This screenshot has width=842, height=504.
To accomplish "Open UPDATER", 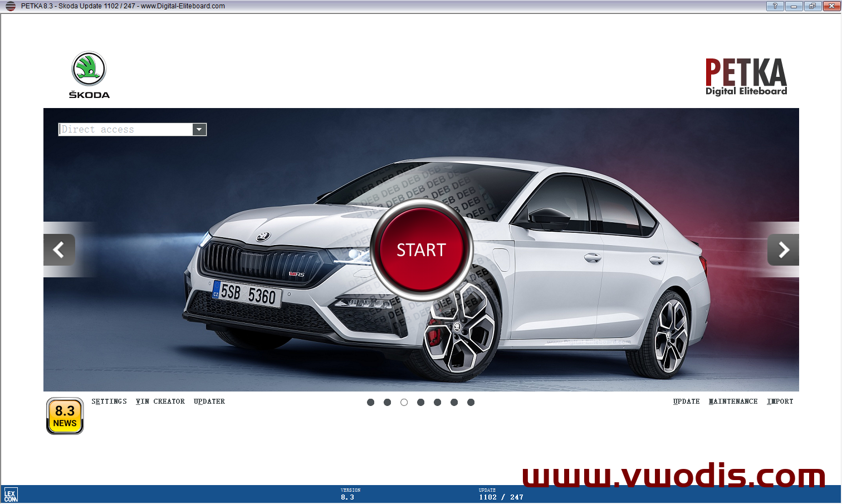I will click(x=209, y=402).
